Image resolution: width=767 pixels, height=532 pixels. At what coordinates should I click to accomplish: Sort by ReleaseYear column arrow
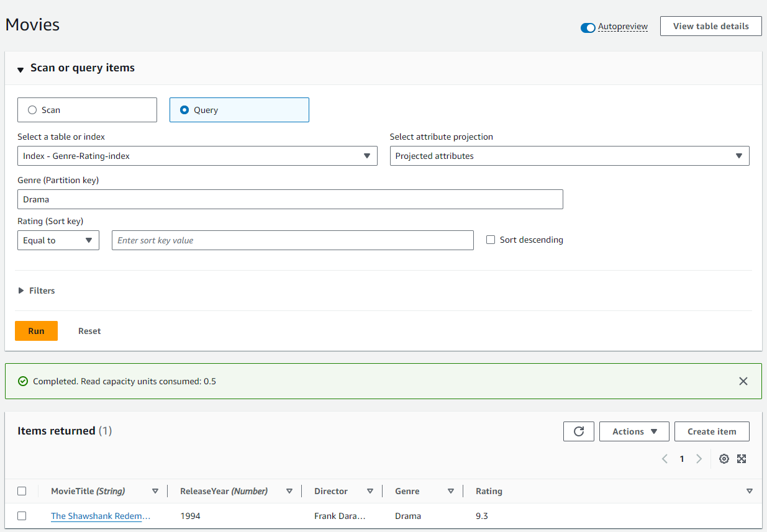pos(289,491)
